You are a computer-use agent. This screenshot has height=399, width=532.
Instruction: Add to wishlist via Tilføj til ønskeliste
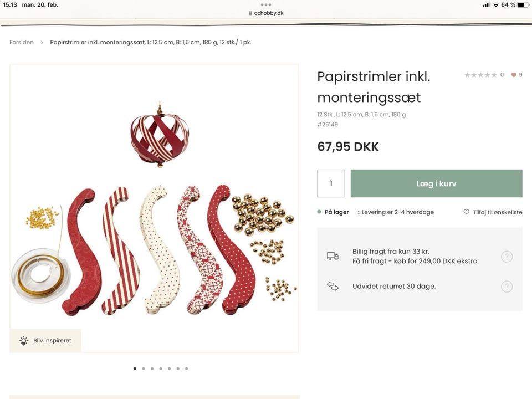[493, 212]
